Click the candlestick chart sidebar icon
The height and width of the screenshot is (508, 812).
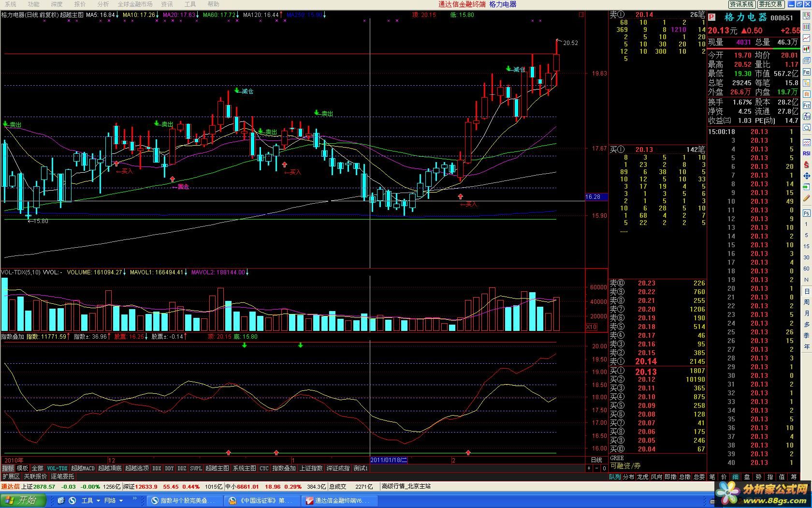tap(806, 49)
